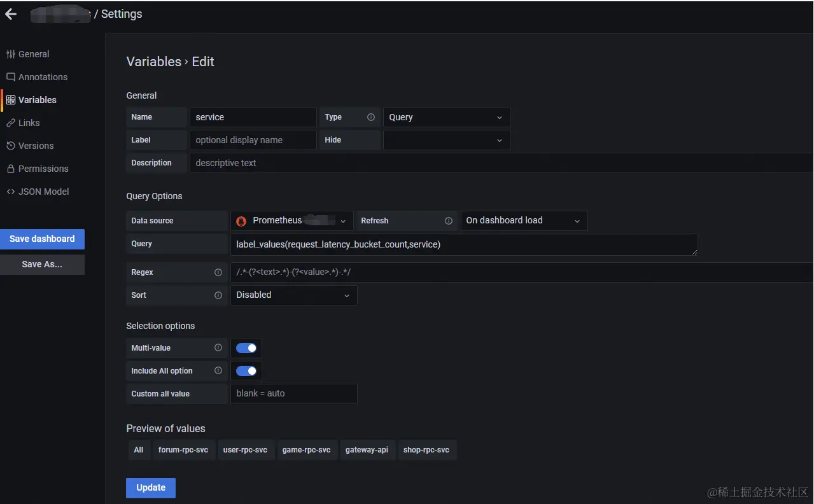814x504 pixels.
Task: Show info tooltip icon beside Refresh
Action: click(449, 221)
